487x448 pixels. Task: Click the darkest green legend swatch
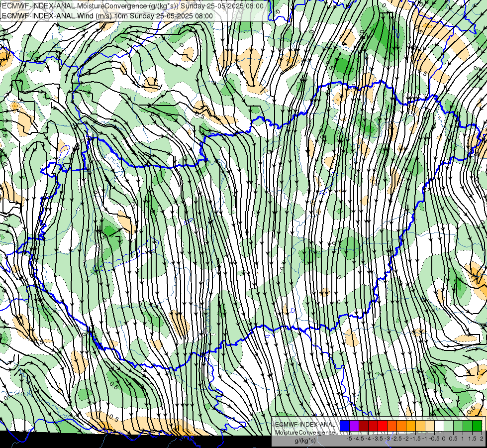coord(477,426)
